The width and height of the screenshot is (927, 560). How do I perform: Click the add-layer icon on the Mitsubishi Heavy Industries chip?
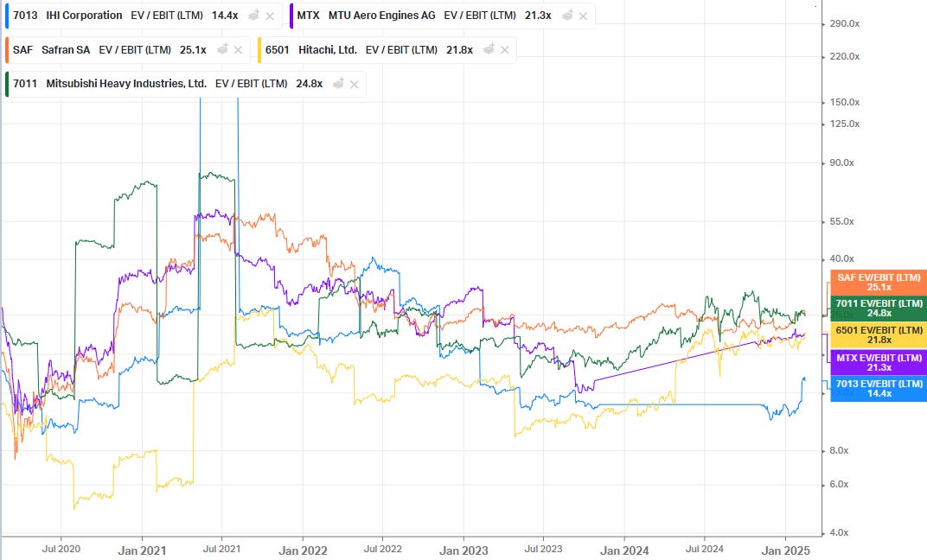pyautogui.click(x=338, y=84)
